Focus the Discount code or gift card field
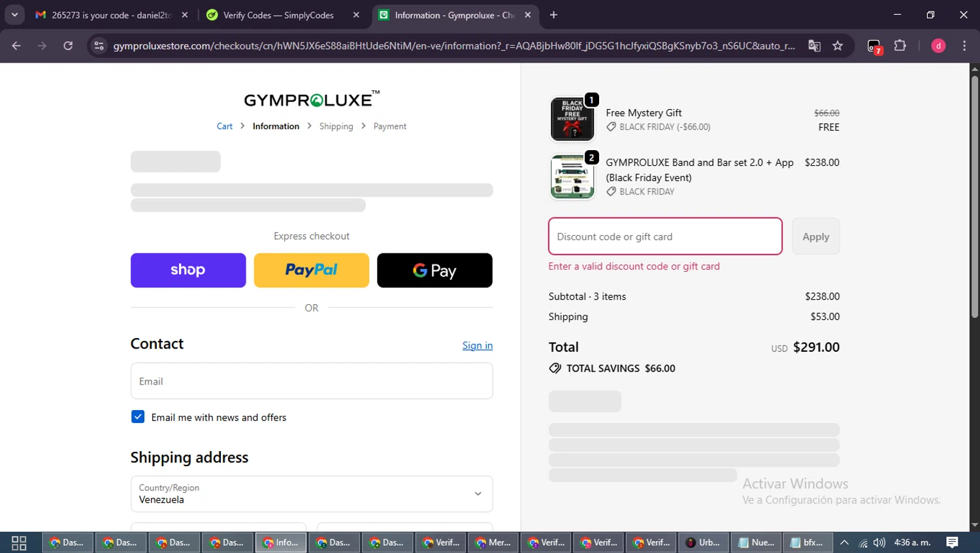980x553 pixels. point(665,236)
